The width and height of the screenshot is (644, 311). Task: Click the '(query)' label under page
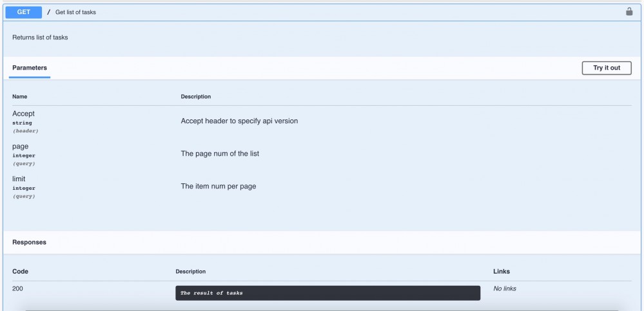23,163
